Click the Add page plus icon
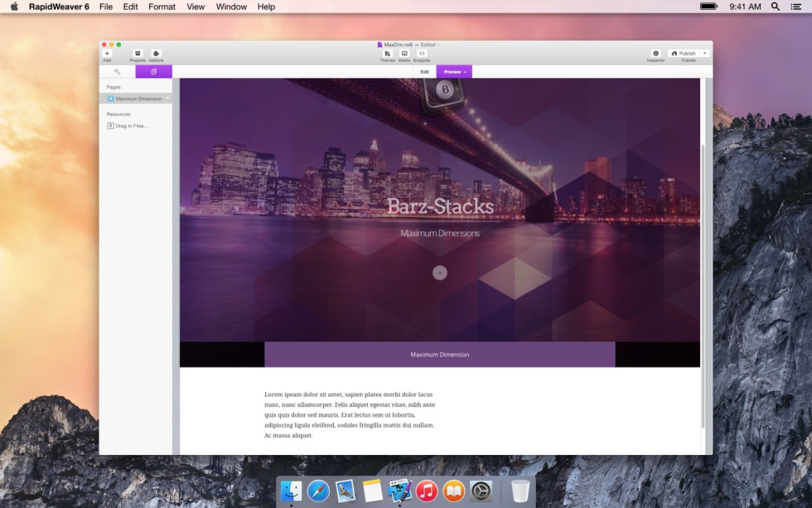Viewport: 812px width, 508px height. [107, 53]
